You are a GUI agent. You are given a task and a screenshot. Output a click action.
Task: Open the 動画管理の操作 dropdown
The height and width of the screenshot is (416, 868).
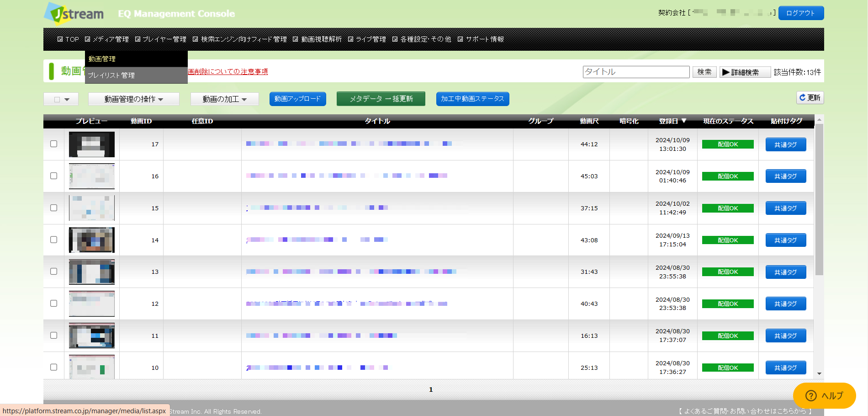(133, 99)
